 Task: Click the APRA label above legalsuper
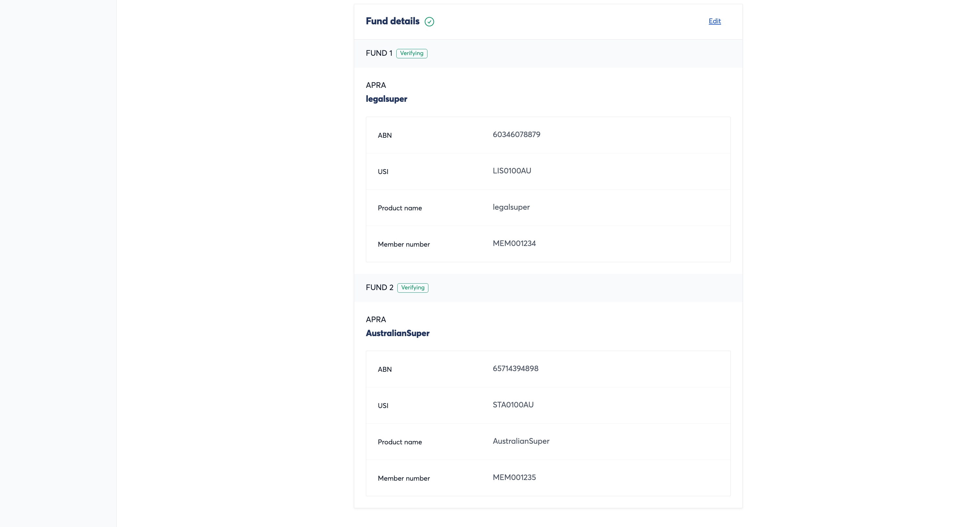pos(376,85)
